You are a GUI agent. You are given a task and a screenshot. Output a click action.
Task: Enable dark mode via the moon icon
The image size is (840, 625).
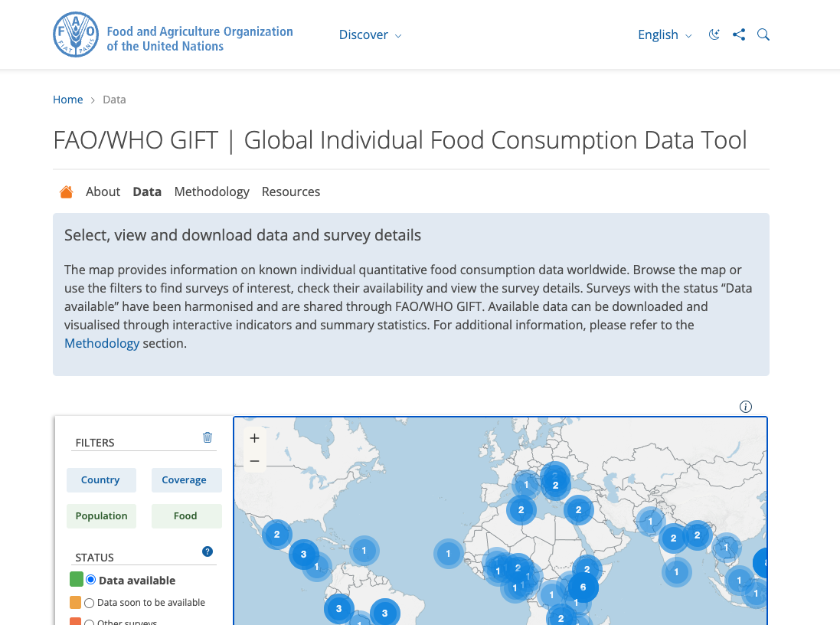coord(714,34)
